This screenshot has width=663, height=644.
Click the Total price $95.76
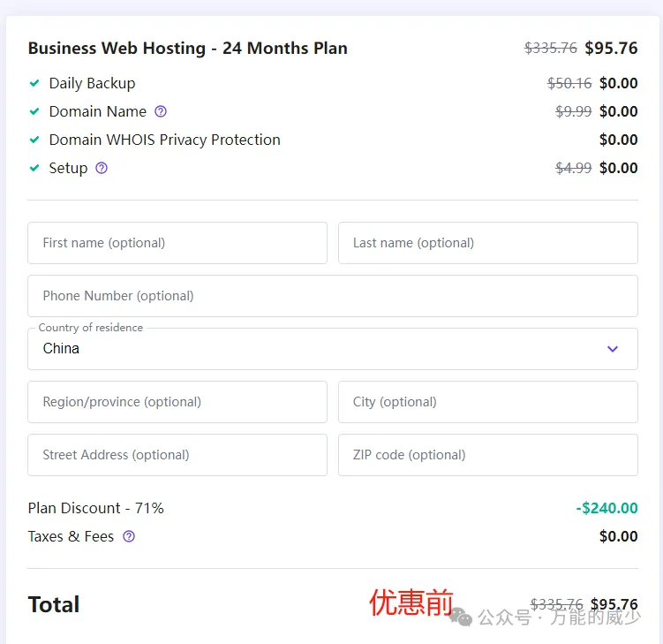click(614, 605)
